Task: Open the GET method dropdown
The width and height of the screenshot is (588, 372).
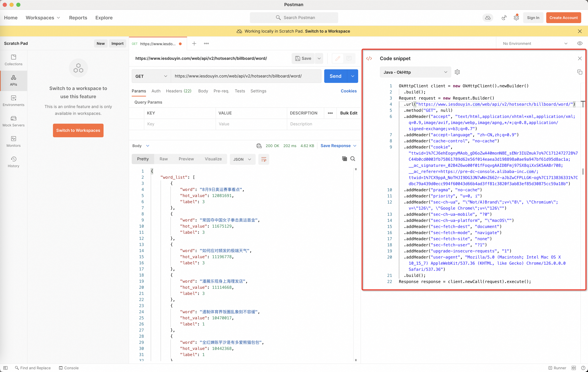Action: click(151, 76)
